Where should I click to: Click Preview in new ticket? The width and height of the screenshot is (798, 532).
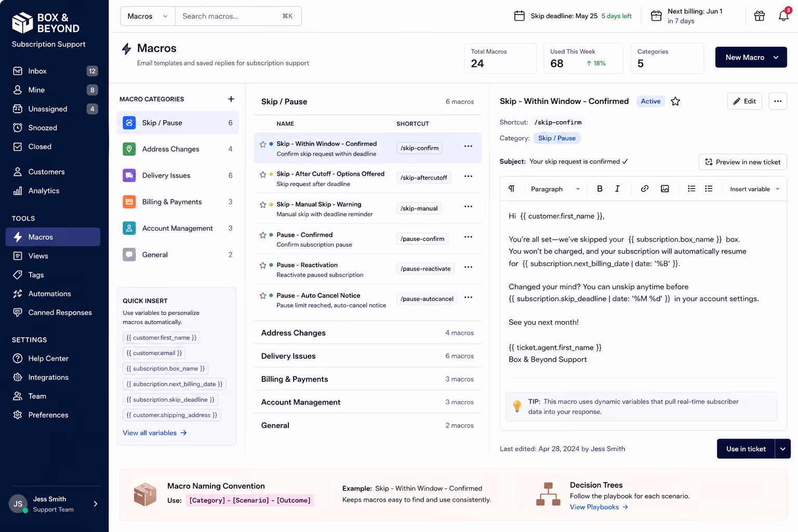point(742,162)
